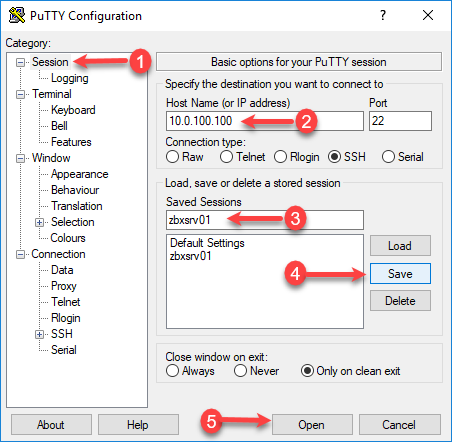Select the Raw connection type
Screen dimensions: 452x442
172,157
